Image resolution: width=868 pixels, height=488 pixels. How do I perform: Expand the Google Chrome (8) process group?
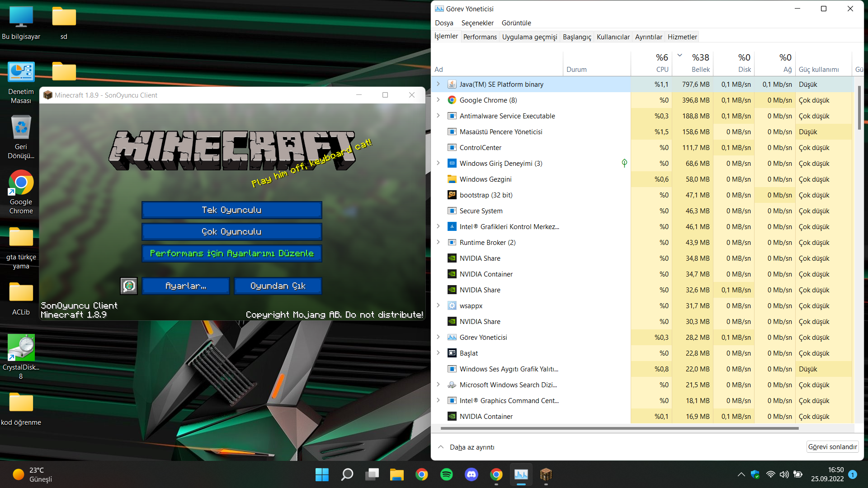[x=438, y=100]
